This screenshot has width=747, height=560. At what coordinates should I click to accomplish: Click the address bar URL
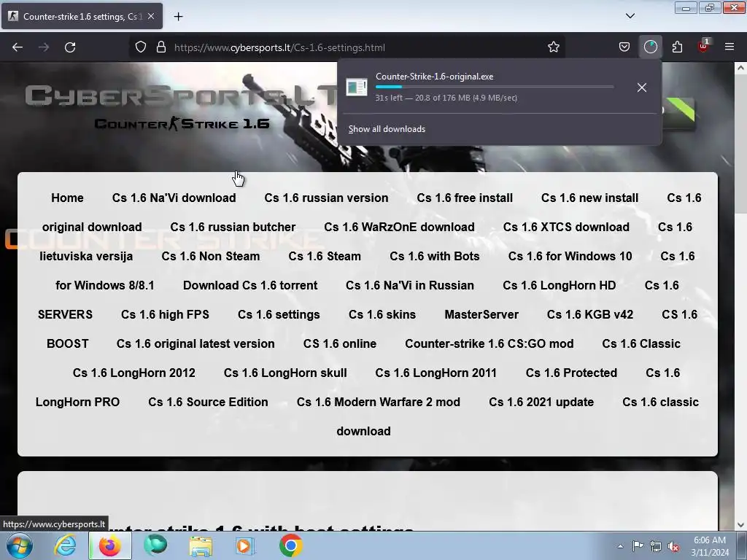click(279, 47)
